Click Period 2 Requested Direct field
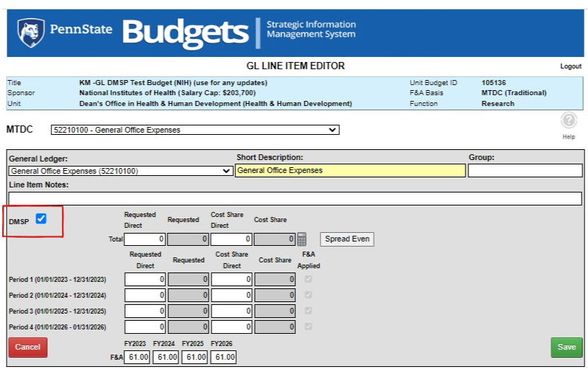This screenshot has height=372, width=588. 145,295
